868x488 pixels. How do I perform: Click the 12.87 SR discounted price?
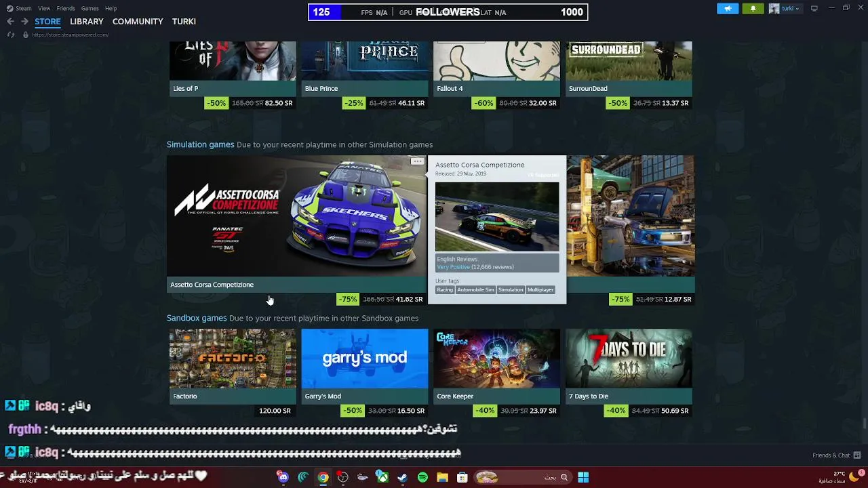[677, 299]
